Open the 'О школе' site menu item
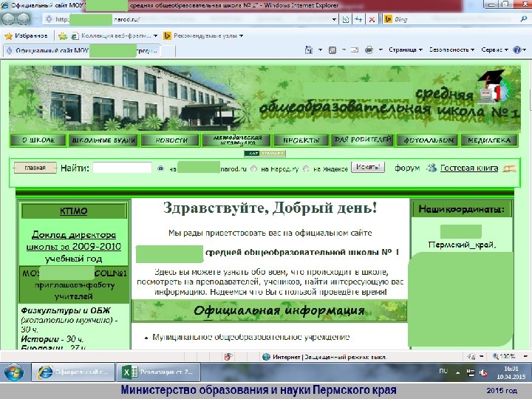The height and width of the screenshot is (399, 532). pyautogui.click(x=38, y=140)
